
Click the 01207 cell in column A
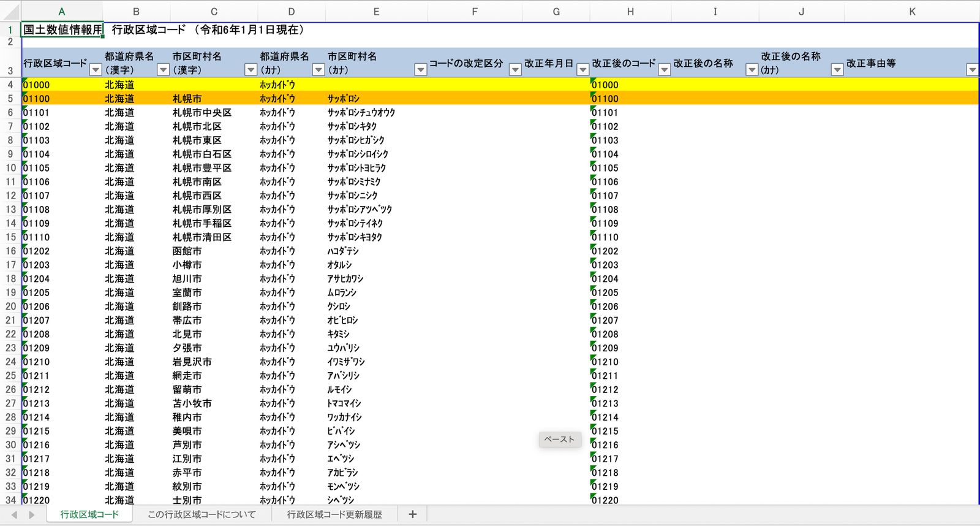click(62, 321)
